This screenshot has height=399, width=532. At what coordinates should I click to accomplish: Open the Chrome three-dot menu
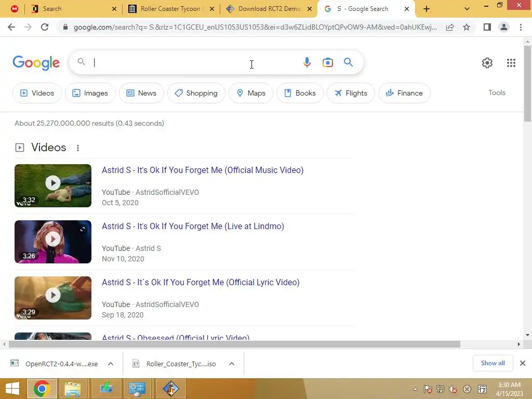coord(521,27)
